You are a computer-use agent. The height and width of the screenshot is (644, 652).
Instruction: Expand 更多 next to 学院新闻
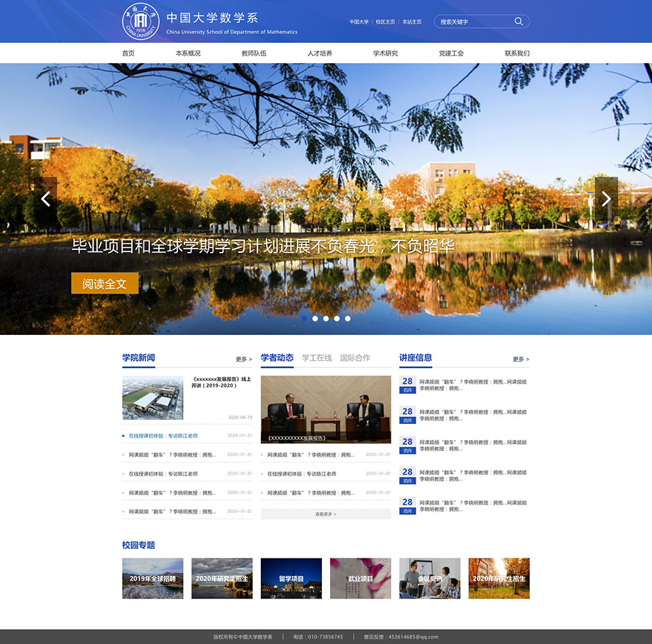click(x=244, y=359)
